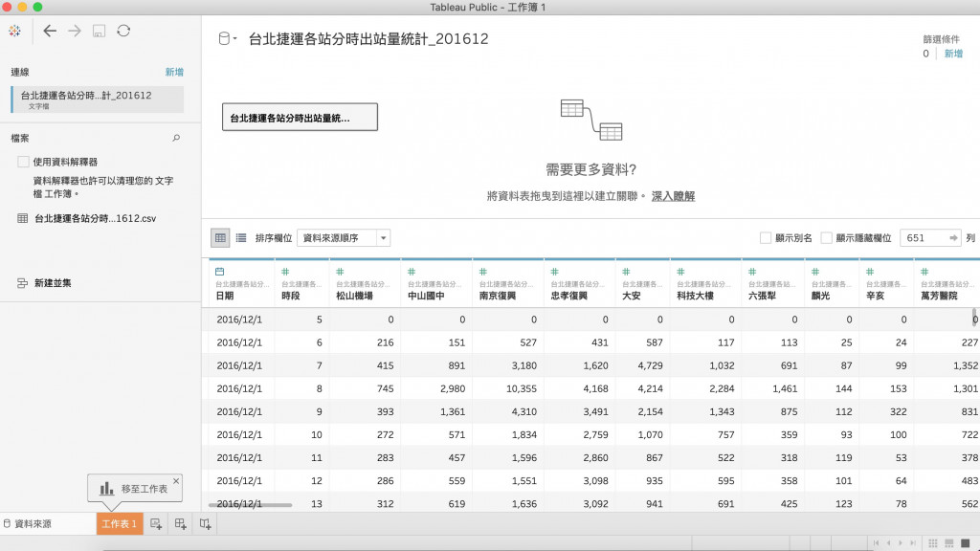Show tabs view

[x=966, y=543]
